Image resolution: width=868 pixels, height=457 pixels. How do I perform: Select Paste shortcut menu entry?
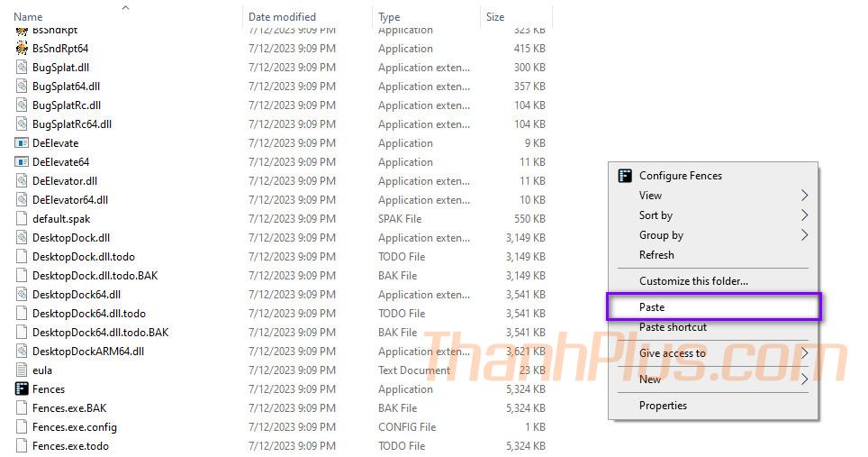pyautogui.click(x=673, y=327)
